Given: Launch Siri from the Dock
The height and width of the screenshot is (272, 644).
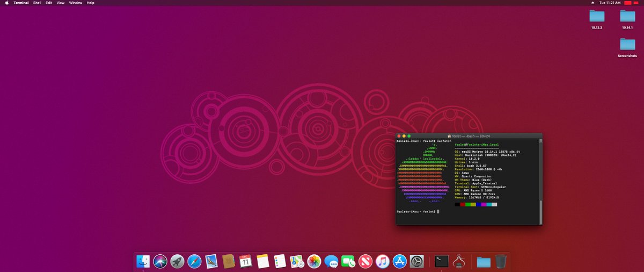Looking at the screenshot, I should [160, 261].
